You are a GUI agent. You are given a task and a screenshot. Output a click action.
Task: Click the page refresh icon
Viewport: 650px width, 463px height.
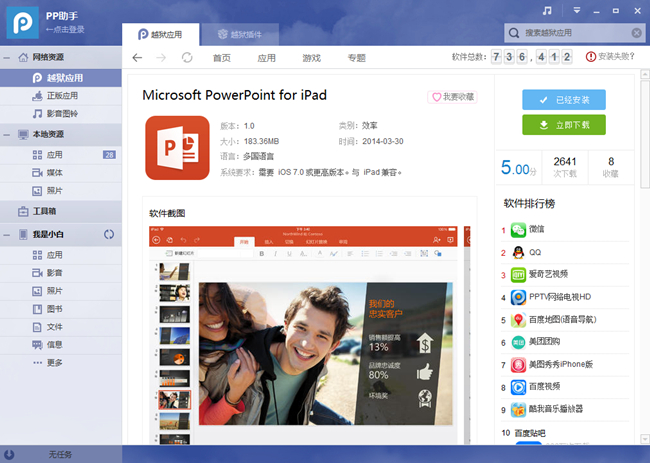tap(187, 58)
